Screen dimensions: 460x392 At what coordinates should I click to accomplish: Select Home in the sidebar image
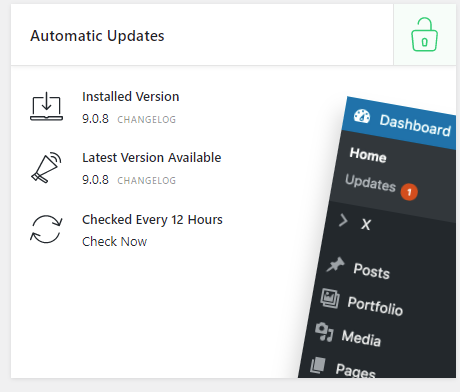coord(368,155)
